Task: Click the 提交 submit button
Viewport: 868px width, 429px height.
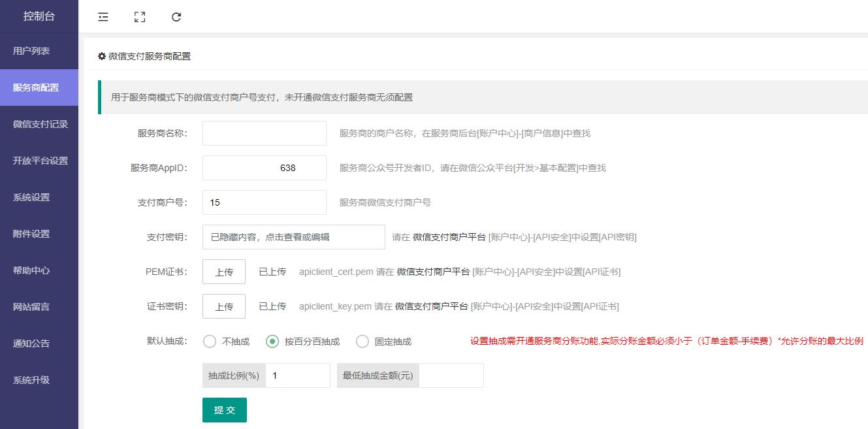Action: coord(225,410)
